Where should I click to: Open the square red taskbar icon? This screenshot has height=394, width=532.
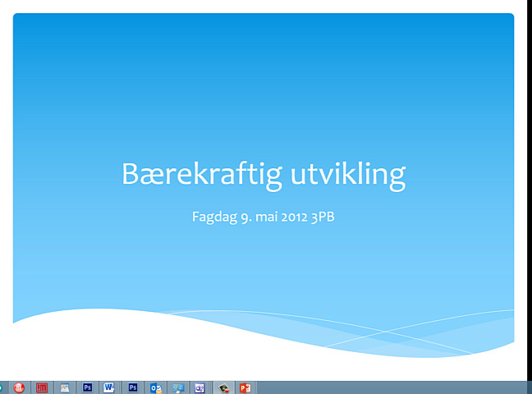(41, 387)
